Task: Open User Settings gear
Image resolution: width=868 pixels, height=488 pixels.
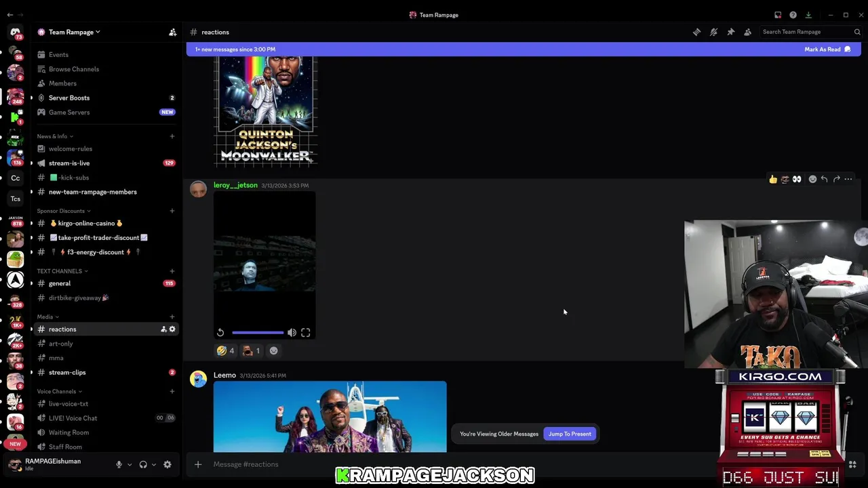Action: point(167,464)
